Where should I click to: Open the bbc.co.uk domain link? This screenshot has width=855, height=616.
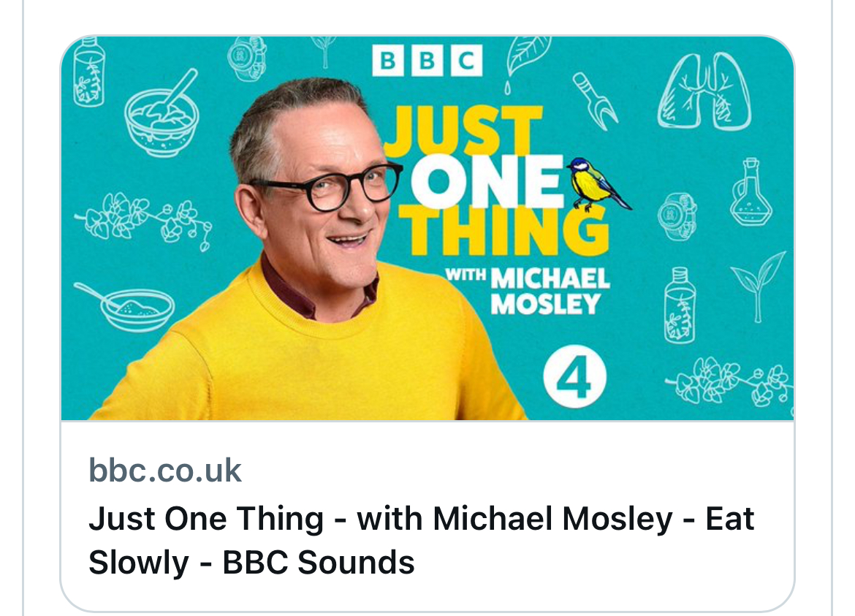tap(164, 470)
